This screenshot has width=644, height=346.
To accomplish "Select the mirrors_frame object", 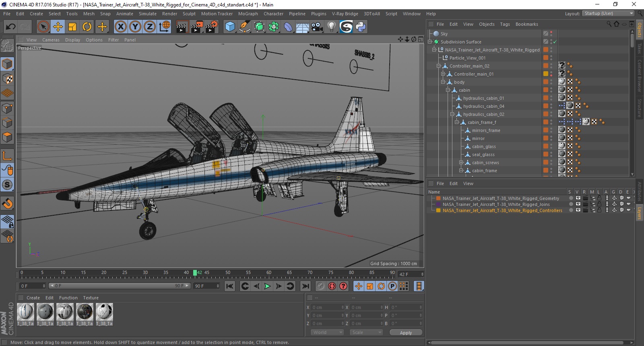I will (x=486, y=130).
